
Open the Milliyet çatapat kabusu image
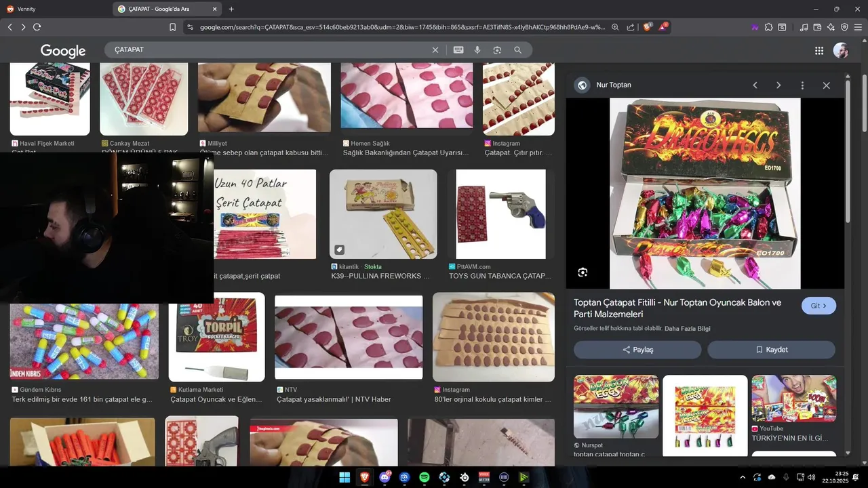click(264, 98)
